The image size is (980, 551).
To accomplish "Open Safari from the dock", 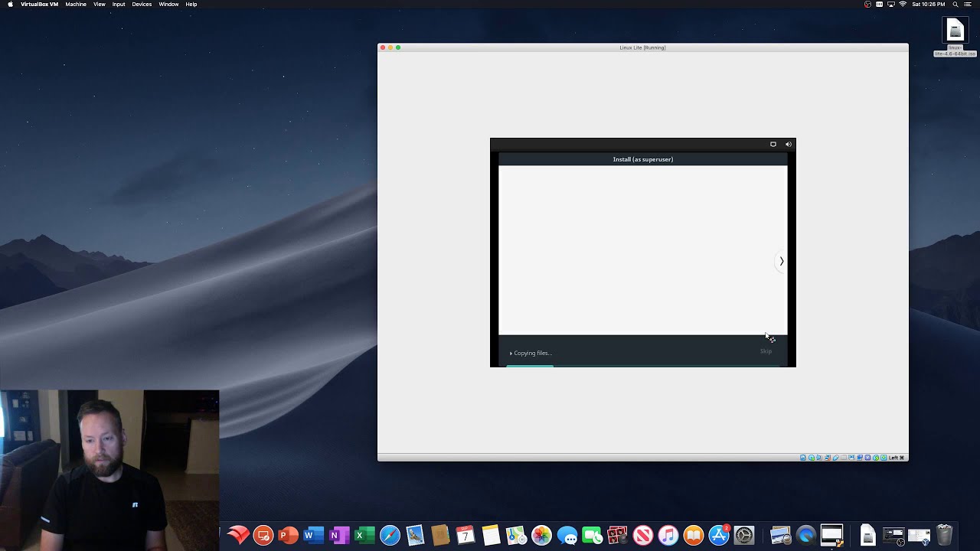I will [390, 536].
